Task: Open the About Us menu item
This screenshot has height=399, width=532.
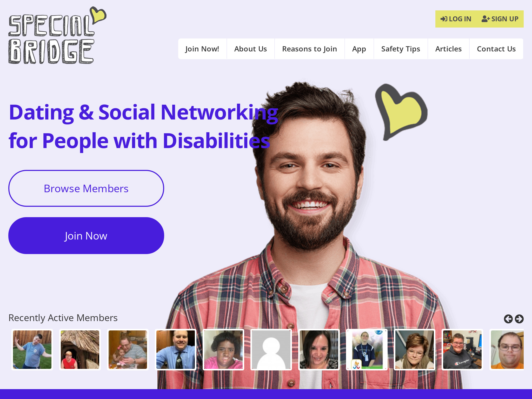Action: [251, 49]
